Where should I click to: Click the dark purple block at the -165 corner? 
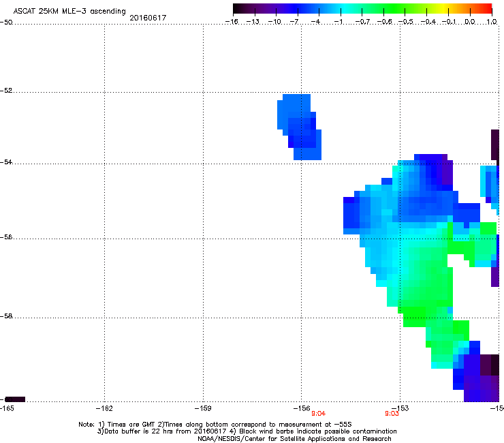[15, 399]
